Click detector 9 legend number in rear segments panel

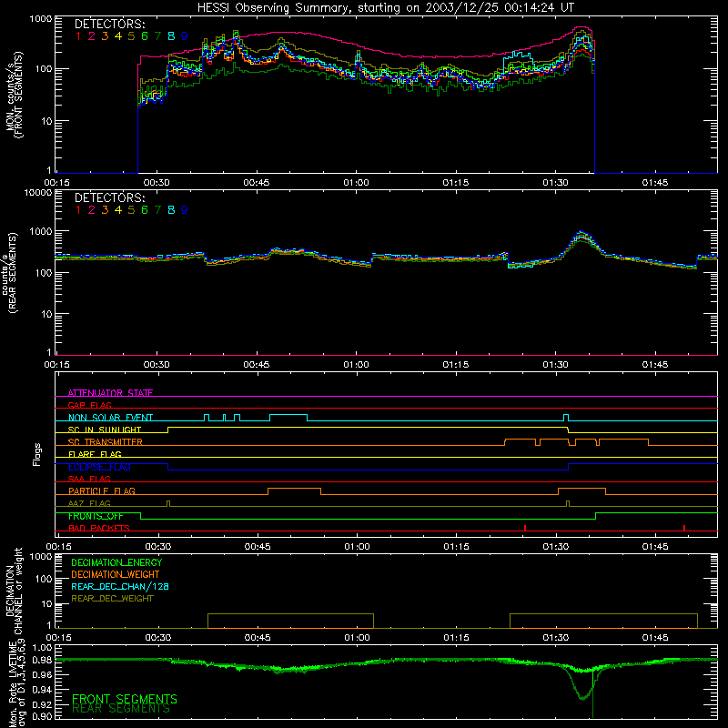(184, 210)
